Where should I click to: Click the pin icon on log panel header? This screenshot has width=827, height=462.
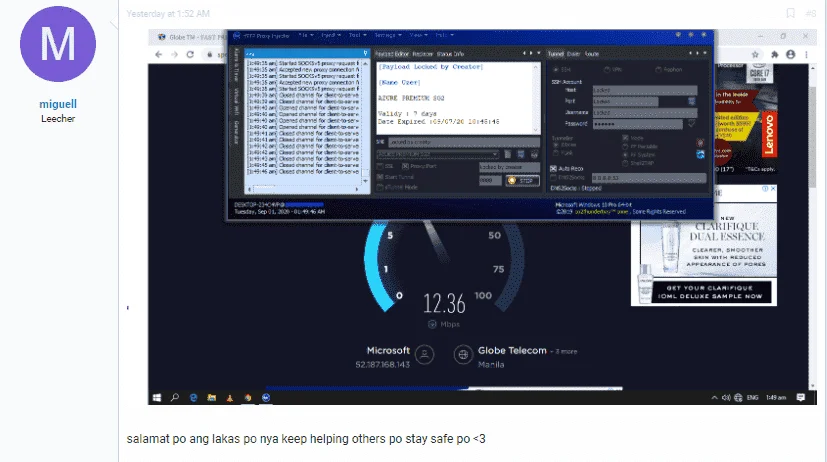[x=366, y=53]
